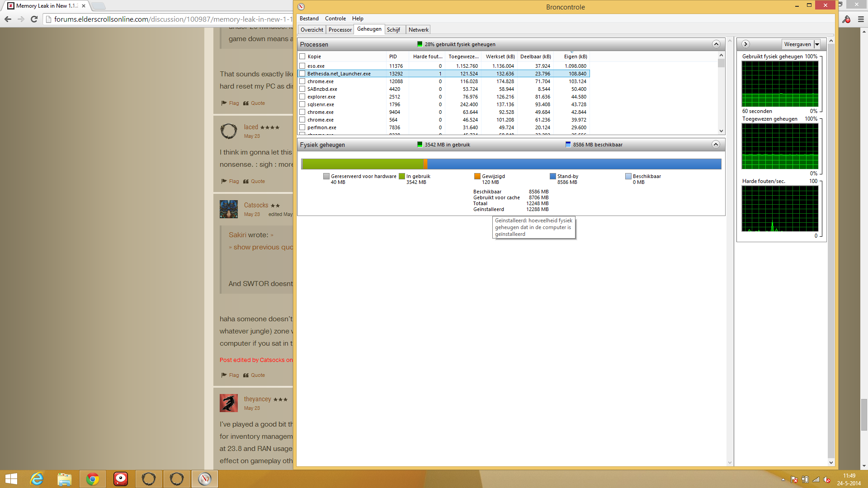
Task: Click blue Stand-by memory bar segment
Action: point(574,164)
